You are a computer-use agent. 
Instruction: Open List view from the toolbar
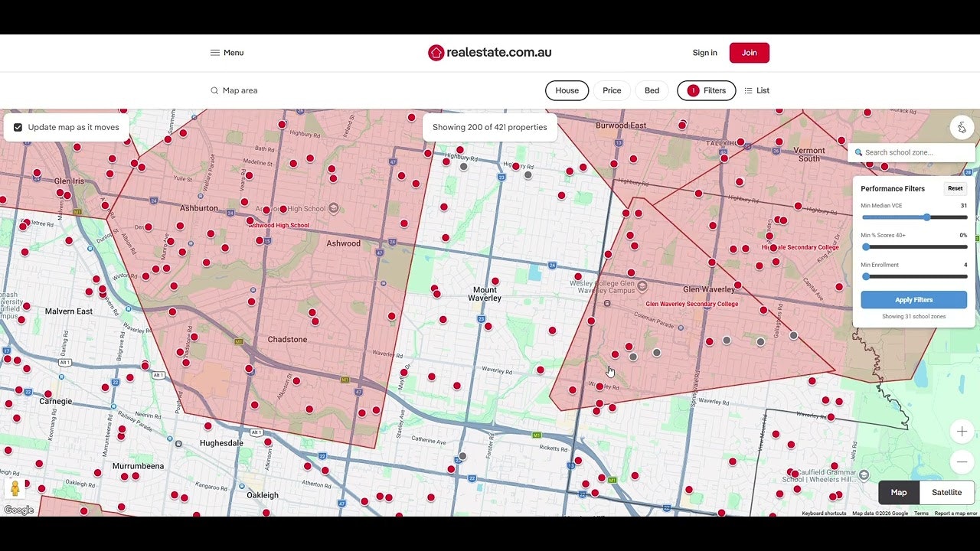tap(756, 90)
